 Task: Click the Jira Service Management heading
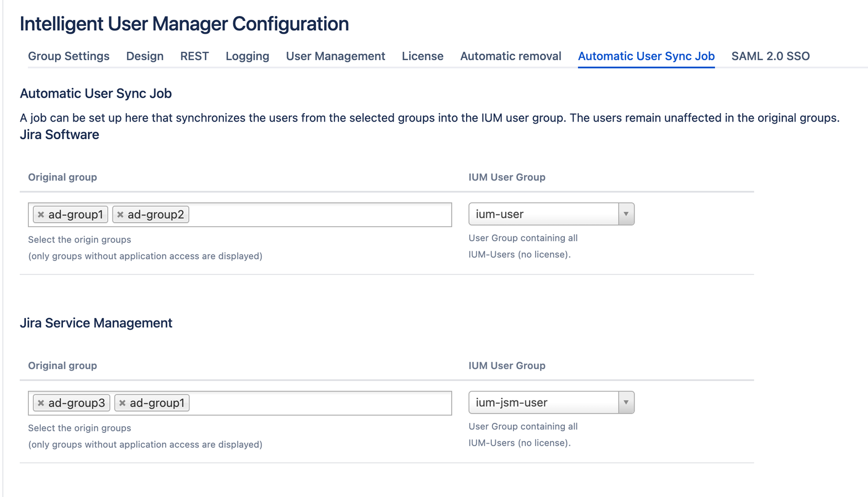(96, 323)
